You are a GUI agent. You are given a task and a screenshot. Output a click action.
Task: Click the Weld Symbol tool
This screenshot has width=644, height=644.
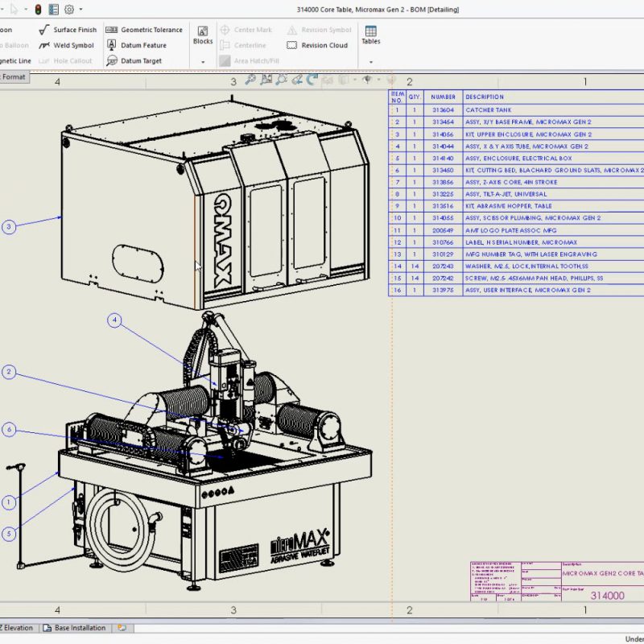pos(67,45)
